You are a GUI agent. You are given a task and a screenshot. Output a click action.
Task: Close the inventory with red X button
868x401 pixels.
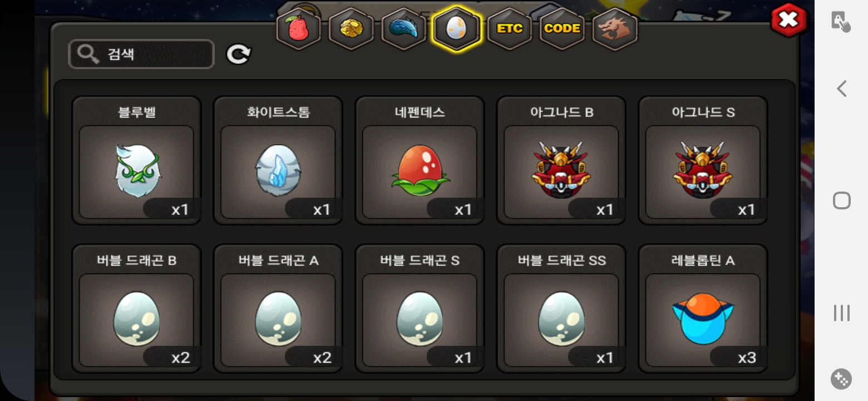pos(788,20)
